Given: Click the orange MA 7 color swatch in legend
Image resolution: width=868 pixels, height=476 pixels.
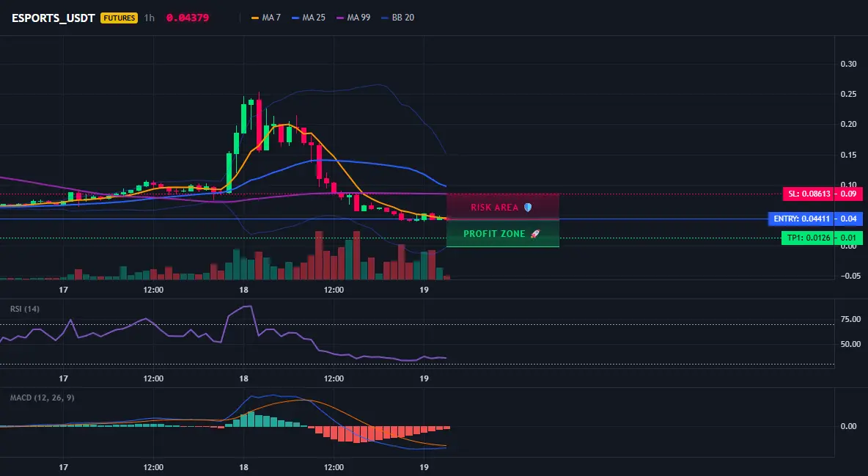Looking at the screenshot, I should (254, 18).
